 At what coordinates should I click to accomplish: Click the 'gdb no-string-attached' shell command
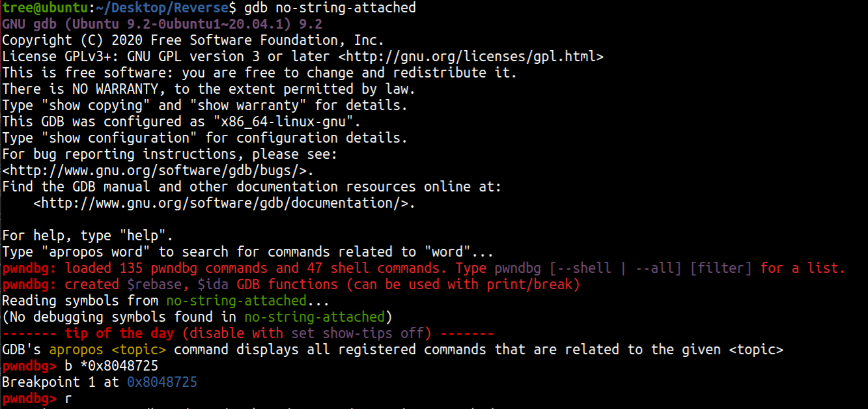click(x=329, y=8)
